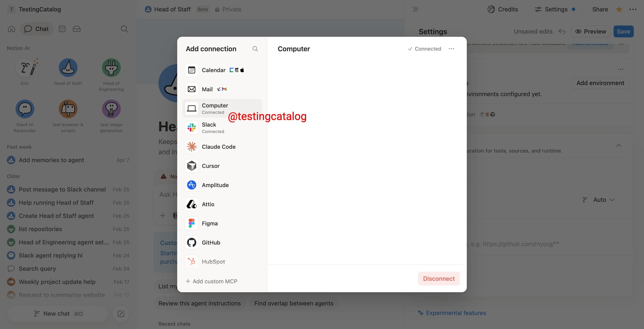Undo unsaved edits arrow
The width and height of the screenshot is (644, 329).
[562, 31]
